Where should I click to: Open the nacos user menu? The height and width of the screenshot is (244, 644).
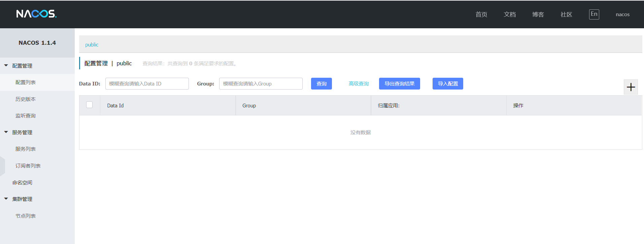click(x=623, y=14)
